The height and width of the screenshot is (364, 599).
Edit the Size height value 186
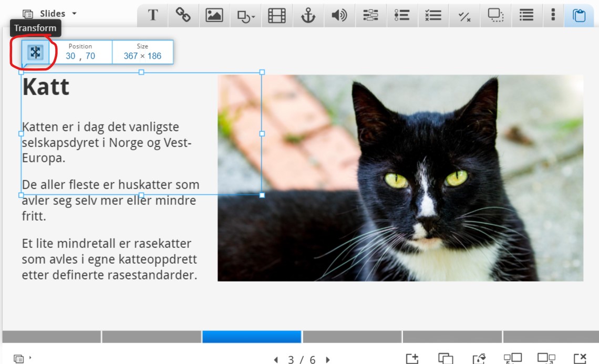point(154,56)
